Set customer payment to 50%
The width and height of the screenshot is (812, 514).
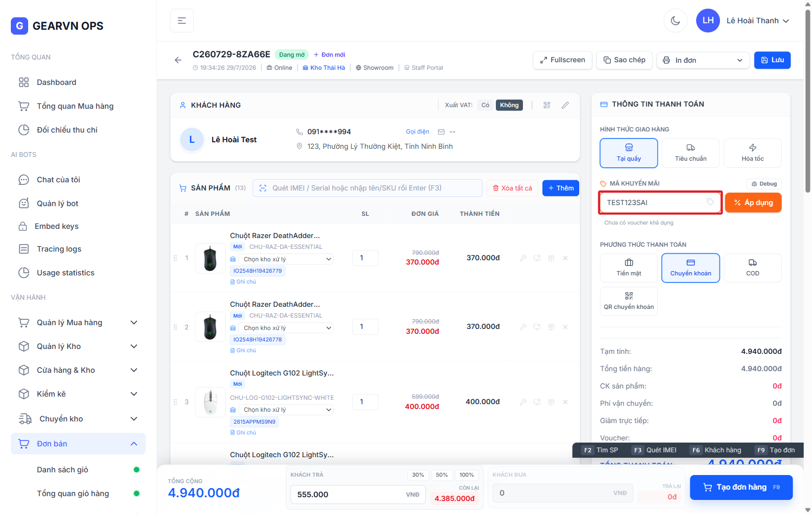tap(442, 475)
